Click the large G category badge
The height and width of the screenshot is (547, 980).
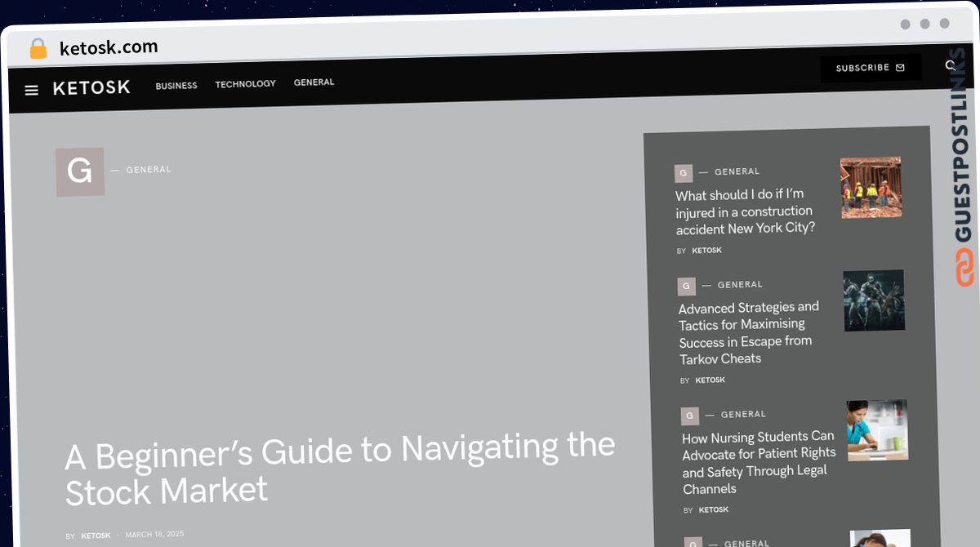[80, 171]
